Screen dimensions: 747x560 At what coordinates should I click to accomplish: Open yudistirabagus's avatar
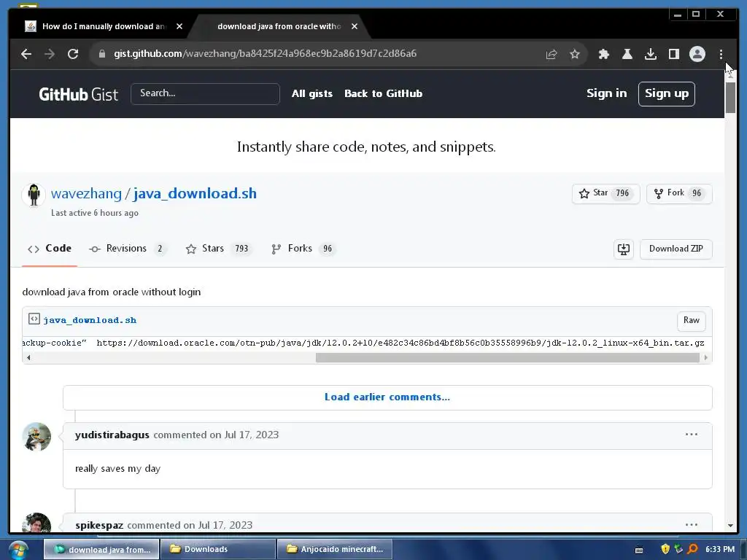click(36, 437)
